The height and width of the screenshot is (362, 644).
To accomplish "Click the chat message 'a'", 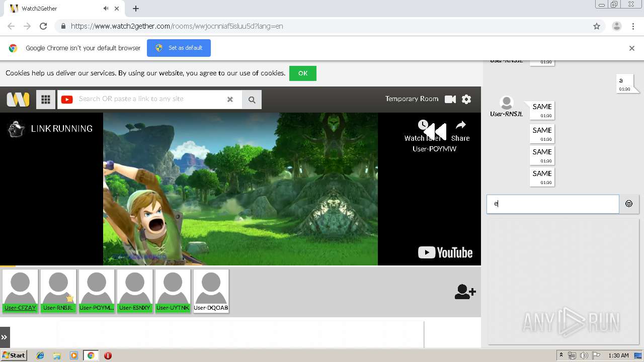I will tap(624, 83).
